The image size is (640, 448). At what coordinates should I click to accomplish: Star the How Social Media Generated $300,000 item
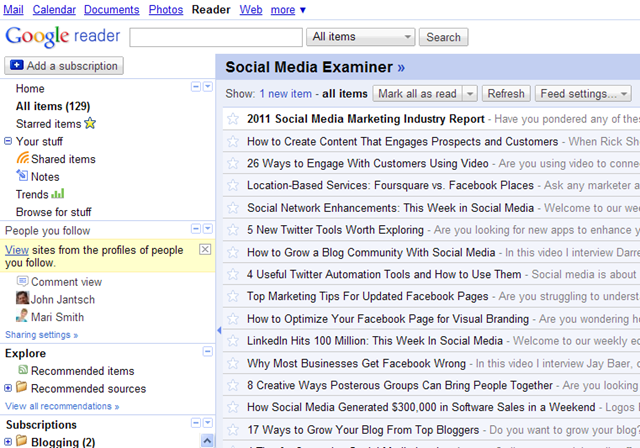[233, 407]
